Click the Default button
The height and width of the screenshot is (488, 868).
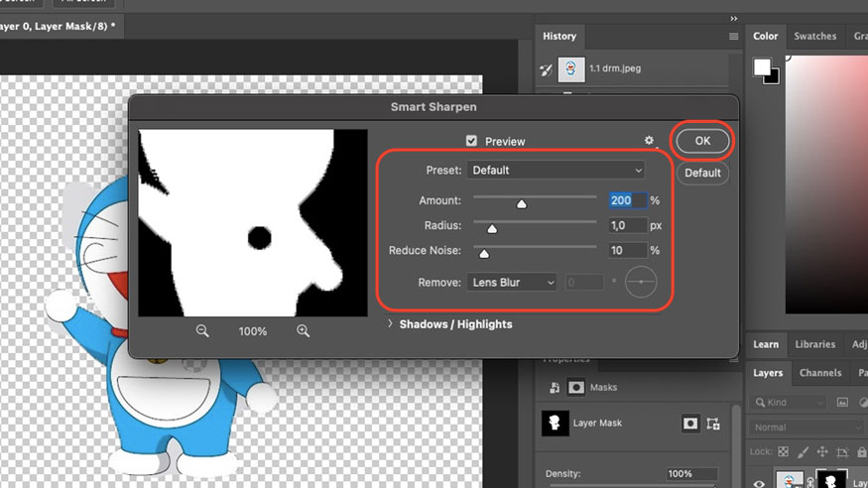tap(702, 173)
